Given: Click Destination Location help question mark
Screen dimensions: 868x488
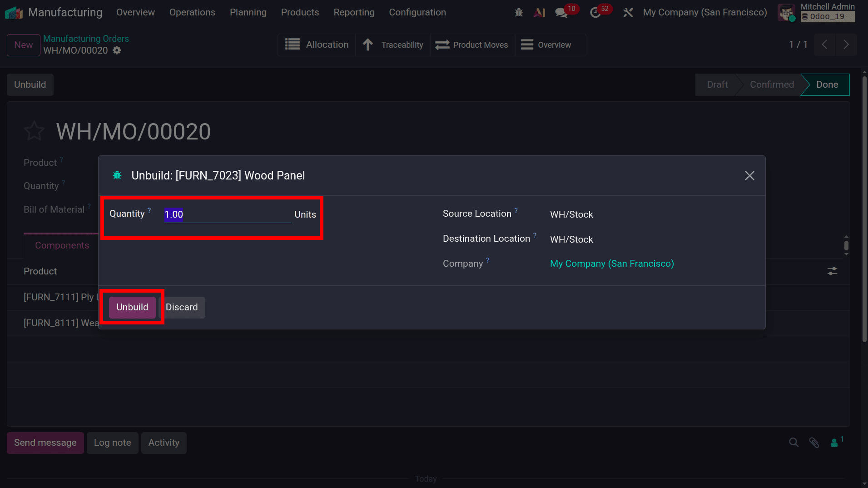Looking at the screenshot, I should pyautogui.click(x=535, y=235).
